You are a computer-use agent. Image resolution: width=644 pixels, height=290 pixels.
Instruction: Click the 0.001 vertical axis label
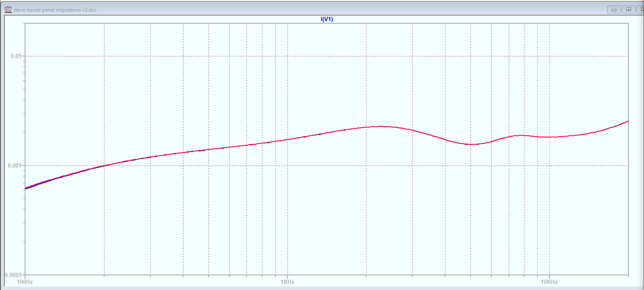tap(16, 165)
